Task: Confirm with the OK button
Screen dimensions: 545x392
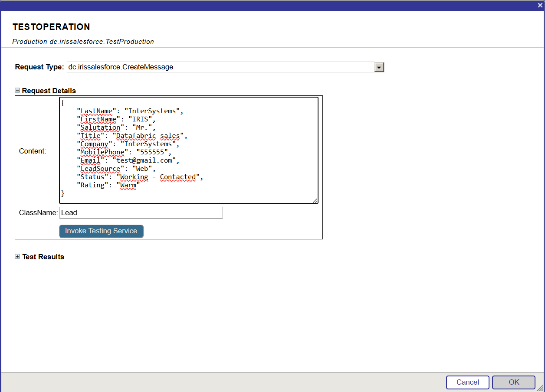Action: (x=514, y=382)
